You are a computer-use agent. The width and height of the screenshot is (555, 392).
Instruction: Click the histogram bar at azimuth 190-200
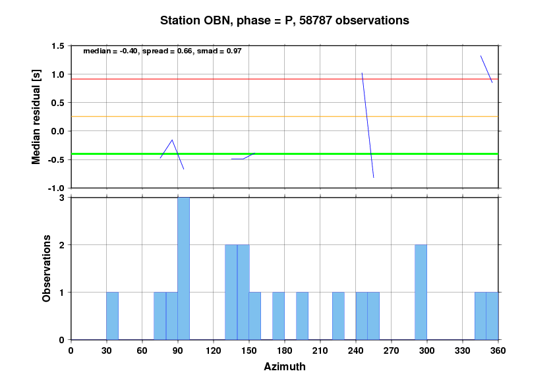(303, 316)
